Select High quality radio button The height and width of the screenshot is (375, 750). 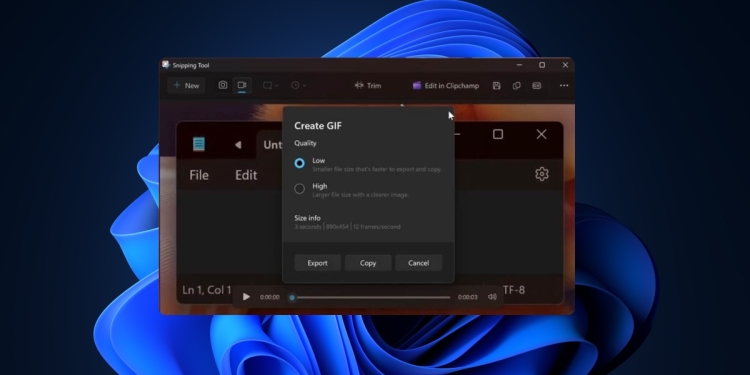(x=299, y=188)
